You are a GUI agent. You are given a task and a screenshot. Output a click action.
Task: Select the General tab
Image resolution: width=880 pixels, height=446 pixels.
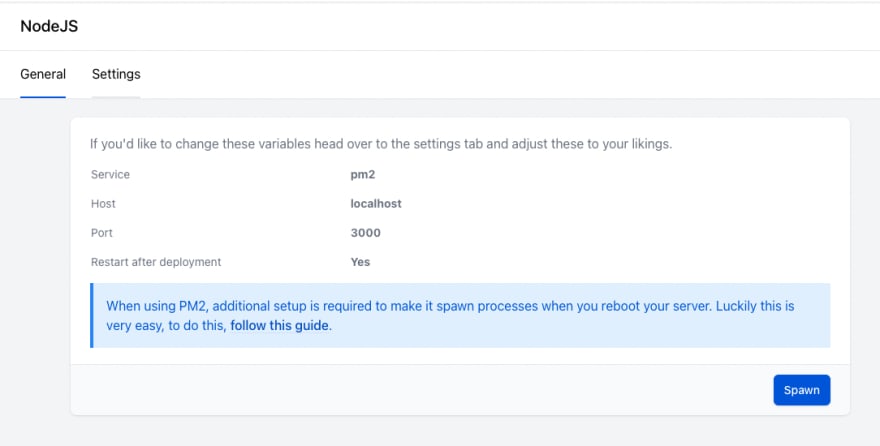43,74
